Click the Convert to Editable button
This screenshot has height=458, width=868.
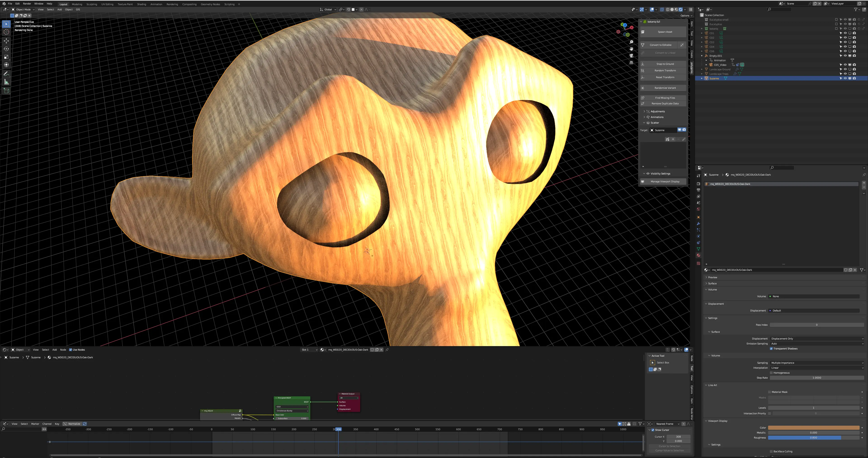659,45
